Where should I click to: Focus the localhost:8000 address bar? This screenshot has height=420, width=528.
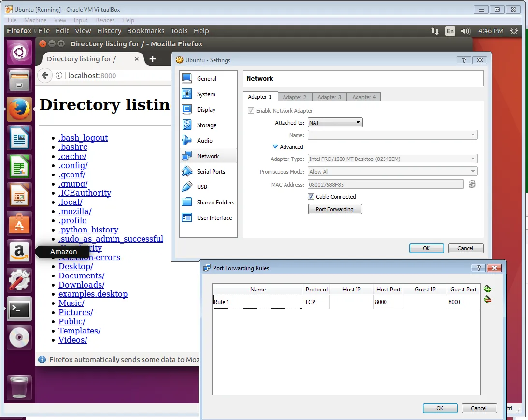point(118,75)
